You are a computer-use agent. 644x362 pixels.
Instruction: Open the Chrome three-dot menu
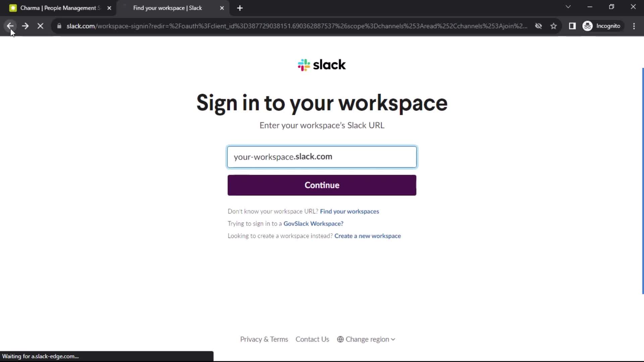pos(634,26)
